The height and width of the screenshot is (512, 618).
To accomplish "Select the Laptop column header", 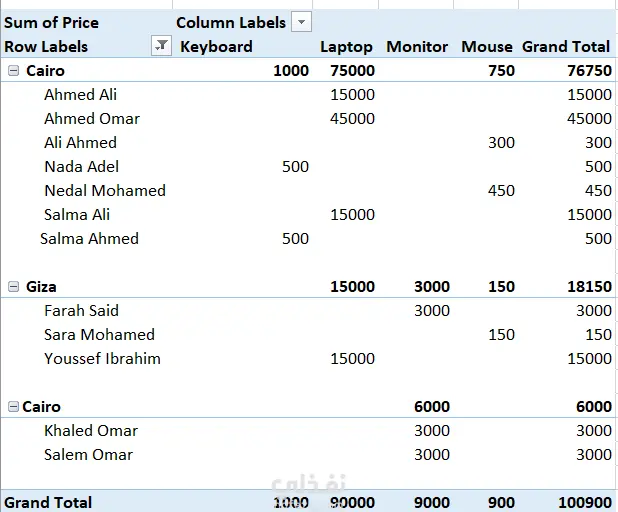I will tap(346, 47).
